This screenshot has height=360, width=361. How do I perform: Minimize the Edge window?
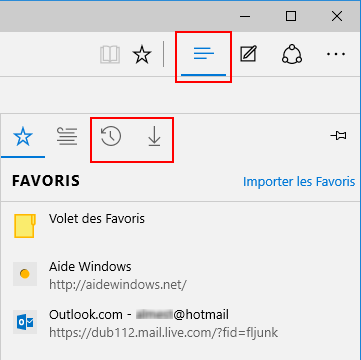(x=245, y=16)
